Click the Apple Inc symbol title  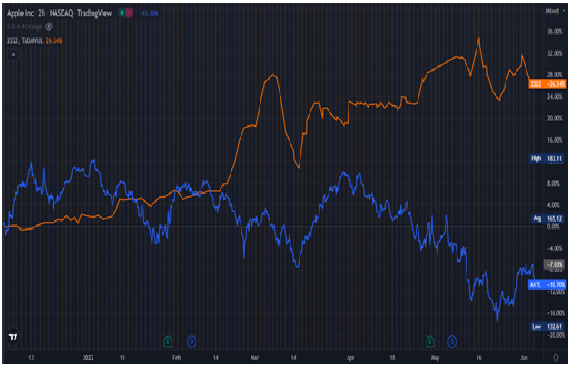[x=20, y=13]
